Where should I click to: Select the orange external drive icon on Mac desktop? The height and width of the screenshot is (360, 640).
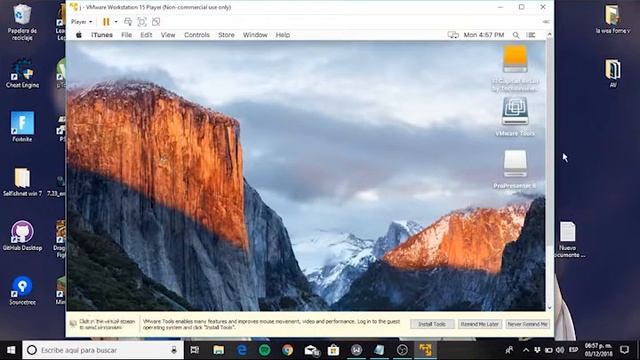pyautogui.click(x=515, y=60)
